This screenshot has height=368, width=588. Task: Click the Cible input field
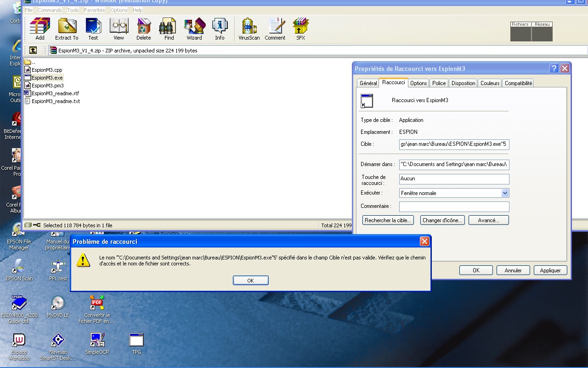click(x=454, y=144)
